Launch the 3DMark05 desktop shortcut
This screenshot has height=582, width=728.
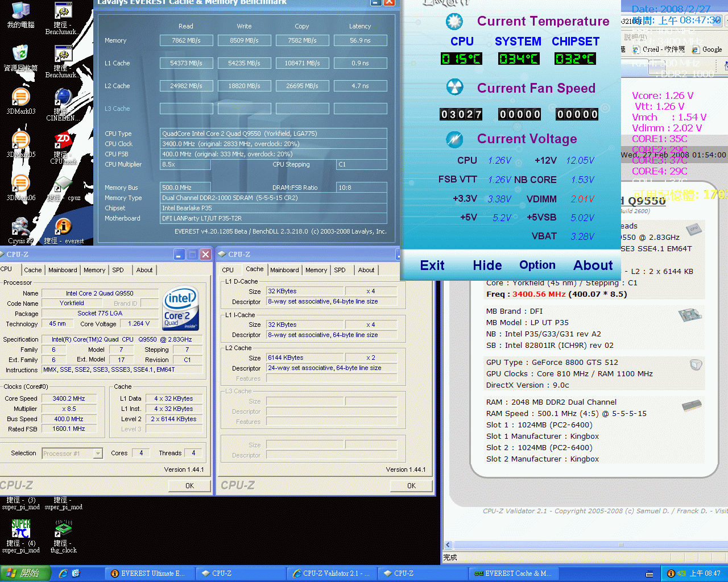click(x=20, y=144)
